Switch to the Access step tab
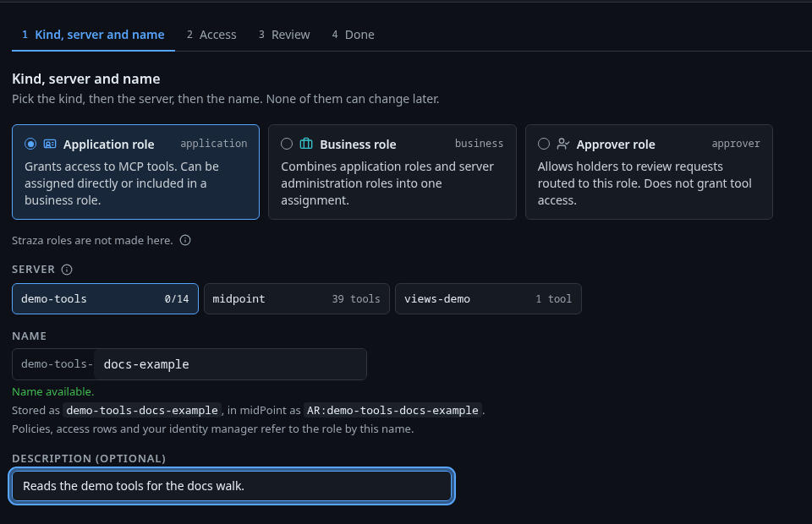 pyautogui.click(x=211, y=35)
